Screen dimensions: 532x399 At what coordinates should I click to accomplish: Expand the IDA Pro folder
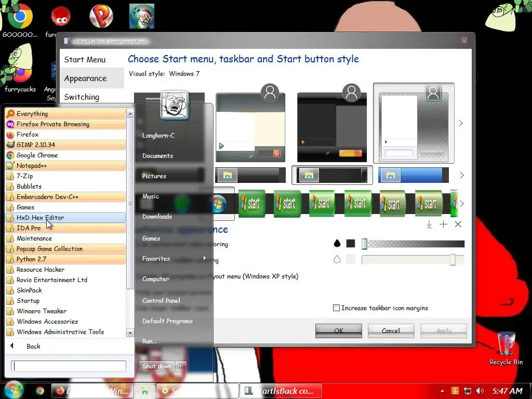click(65, 228)
